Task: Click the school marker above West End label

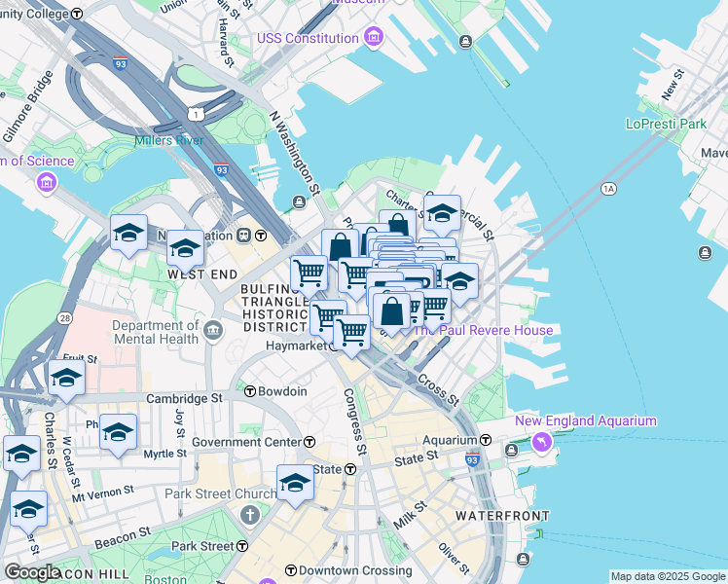Action: [x=185, y=251]
